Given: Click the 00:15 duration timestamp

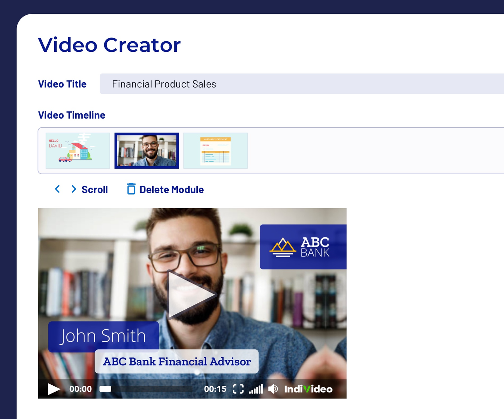Looking at the screenshot, I should [215, 389].
